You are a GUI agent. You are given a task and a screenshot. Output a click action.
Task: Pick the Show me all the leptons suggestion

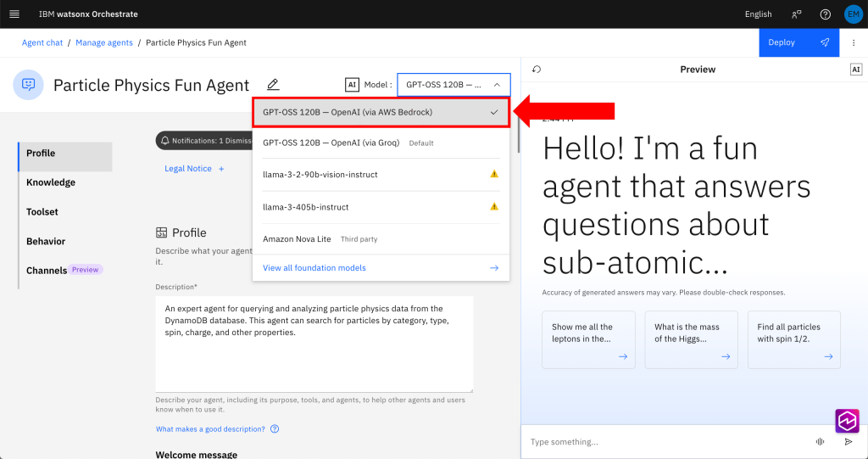588,340
